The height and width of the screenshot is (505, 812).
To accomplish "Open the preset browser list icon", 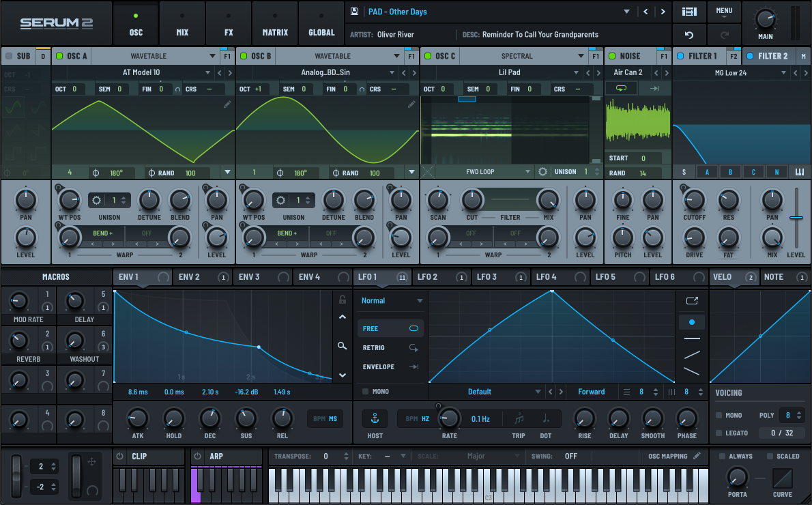I will [x=689, y=12].
